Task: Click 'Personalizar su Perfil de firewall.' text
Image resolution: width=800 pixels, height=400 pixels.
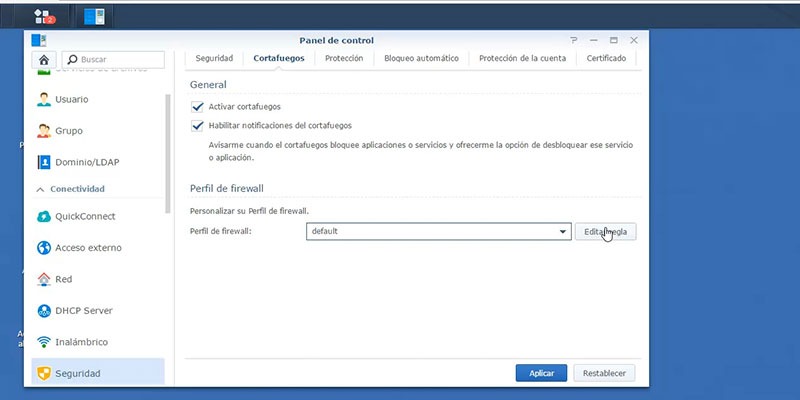Action: (x=249, y=211)
